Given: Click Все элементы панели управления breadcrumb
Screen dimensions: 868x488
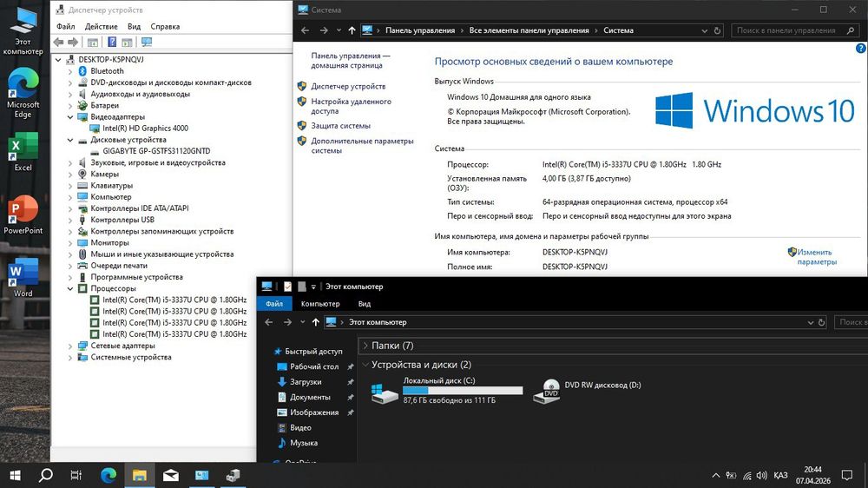Looking at the screenshot, I should click(x=529, y=30).
